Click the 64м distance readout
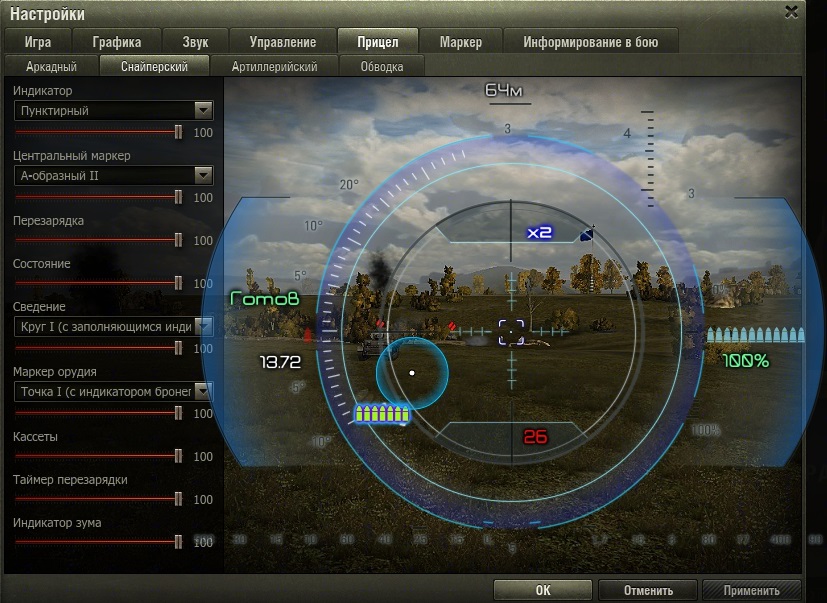 pos(504,90)
